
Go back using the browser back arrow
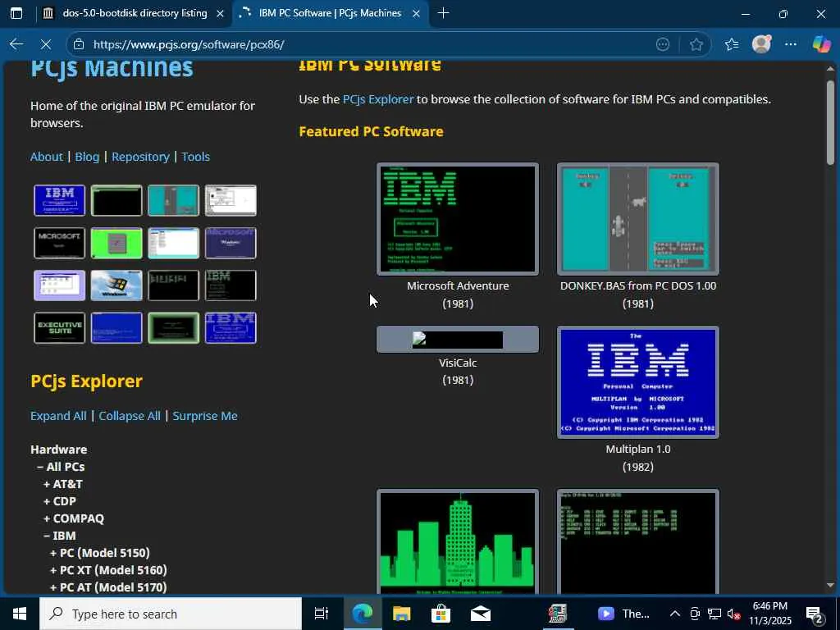point(16,44)
